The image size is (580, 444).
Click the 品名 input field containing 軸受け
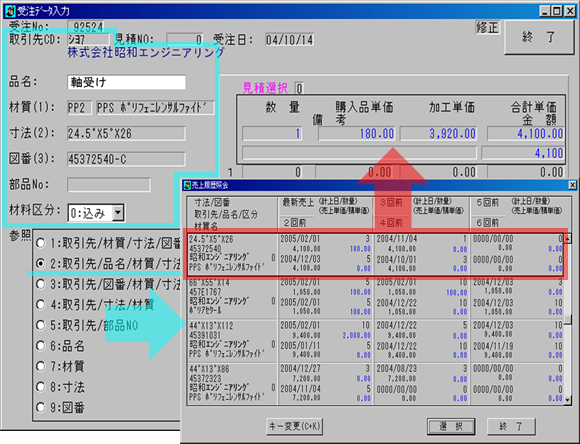127,82
